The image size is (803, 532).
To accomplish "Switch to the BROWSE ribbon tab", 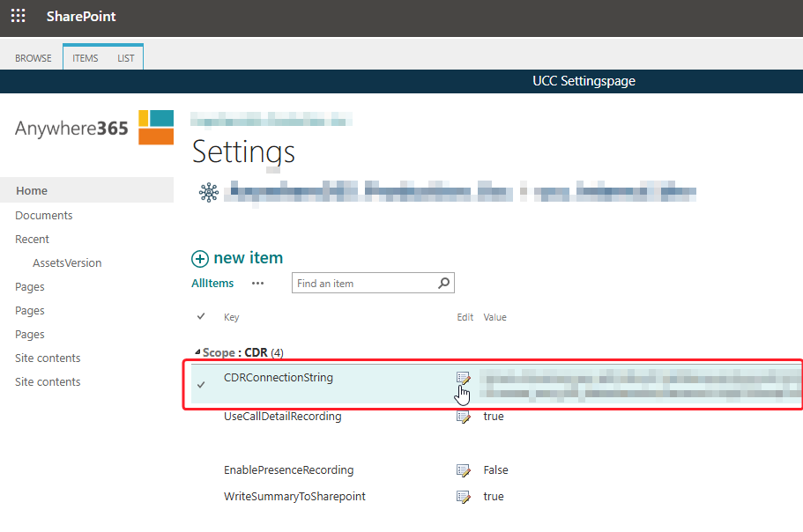I will coord(33,58).
